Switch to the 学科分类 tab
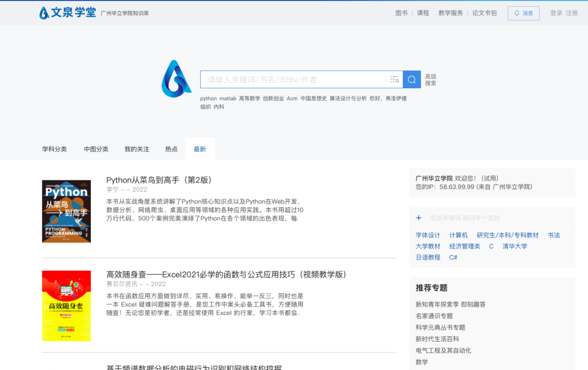 54,149
